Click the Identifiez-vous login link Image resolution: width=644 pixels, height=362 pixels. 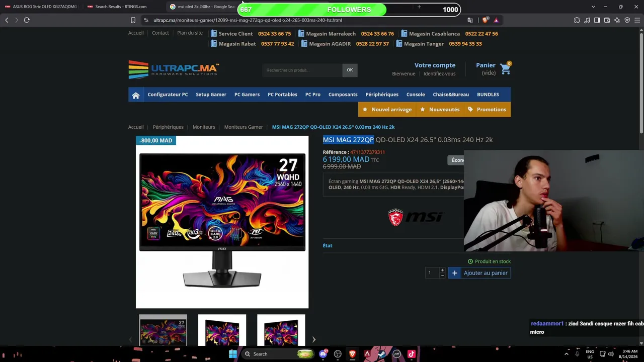[439, 74]
